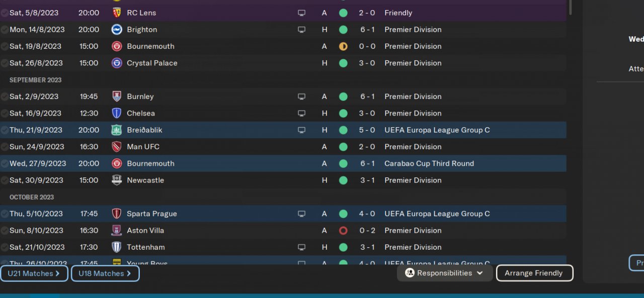Viewport: 644px width, 298px height.
Task: Click the Burnley club crest
Action: [117, 96]
